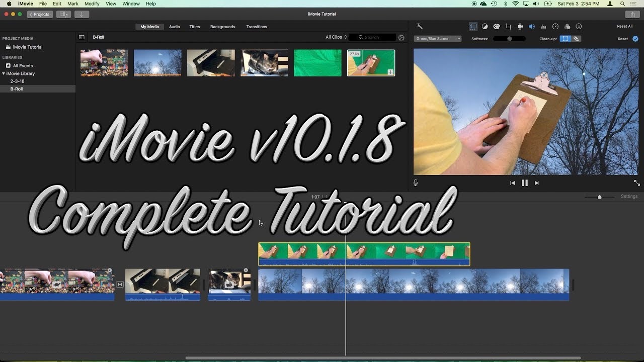Open timeline Settings popup
Viewport: 644px width, 362px height.
point(629,197)
